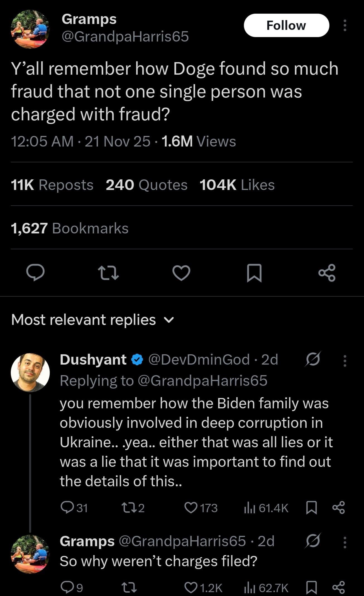Open more options on Dushyant's reply
The height and width of the screenshot is (596, 364).
345,361
